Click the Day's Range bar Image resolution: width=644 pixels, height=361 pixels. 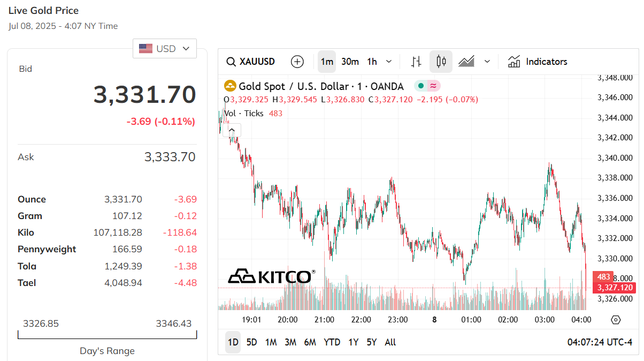pos(107,335)
